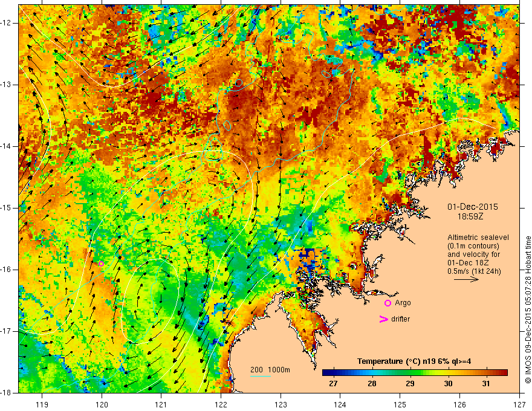Click the longitude axis label 126
The width and height of the screenshot is (532, 411).
tap(459, 404)
